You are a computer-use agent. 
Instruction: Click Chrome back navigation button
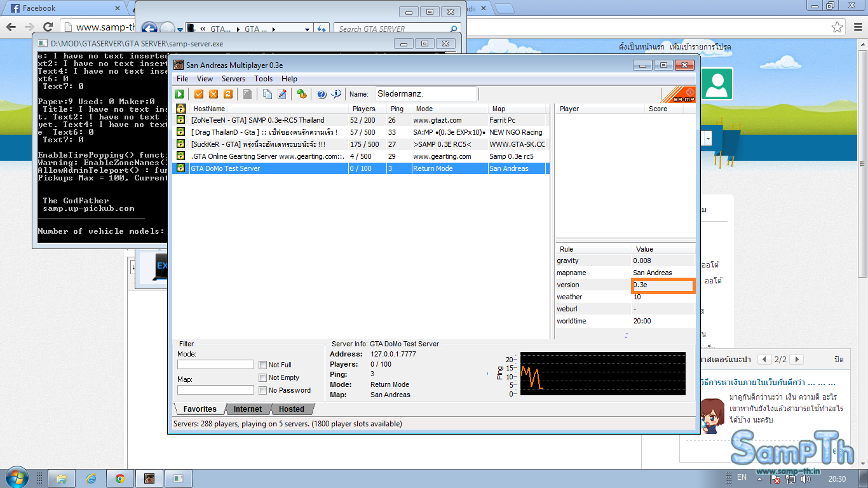click(x=11, y=27)
